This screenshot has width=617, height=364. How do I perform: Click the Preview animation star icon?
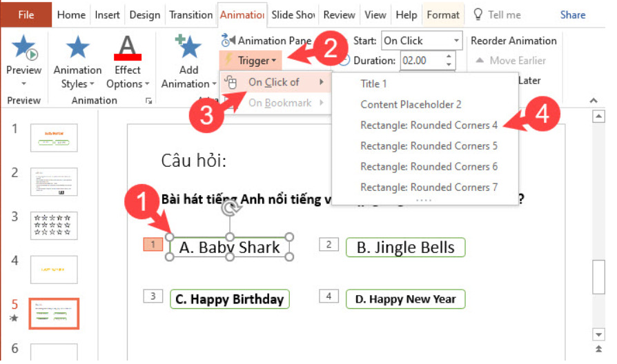pyautogui.click(x=23, y=48)
